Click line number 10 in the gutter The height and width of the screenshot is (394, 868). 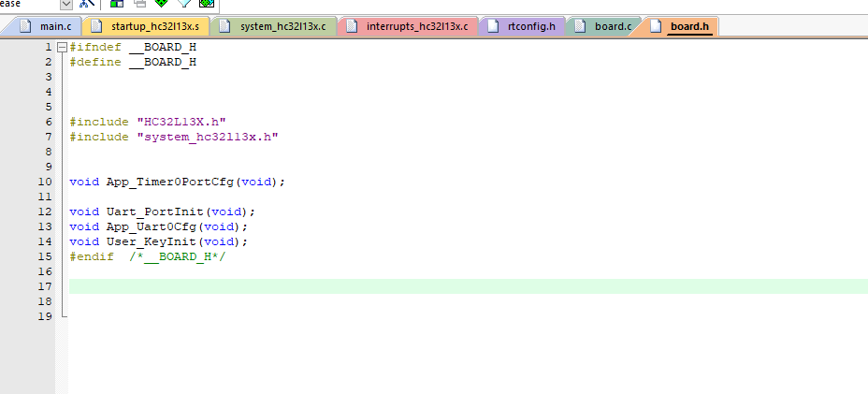pos(46,182)
